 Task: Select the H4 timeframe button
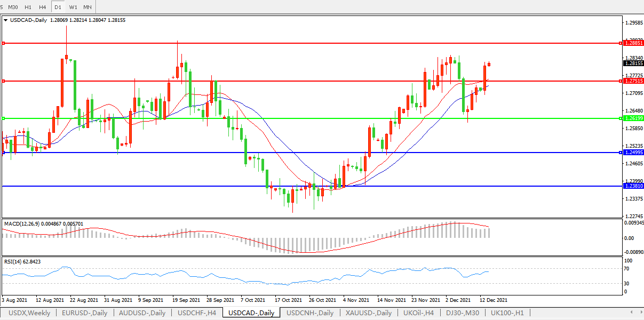tap(43, 7)
